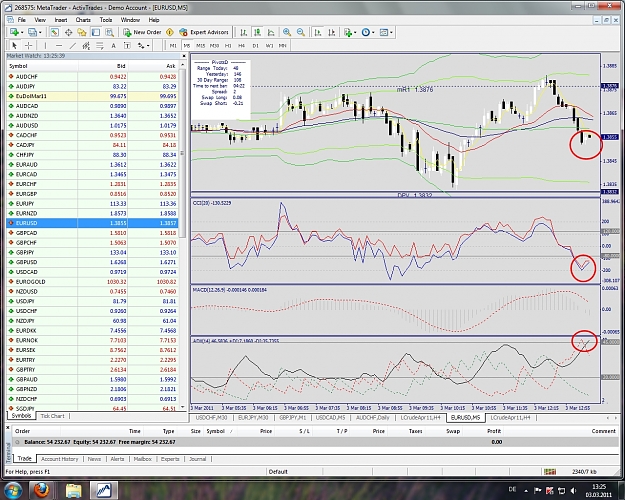Screen dimensions: 625x500
Task: Click the New Order button
Action: click(142, 32)
